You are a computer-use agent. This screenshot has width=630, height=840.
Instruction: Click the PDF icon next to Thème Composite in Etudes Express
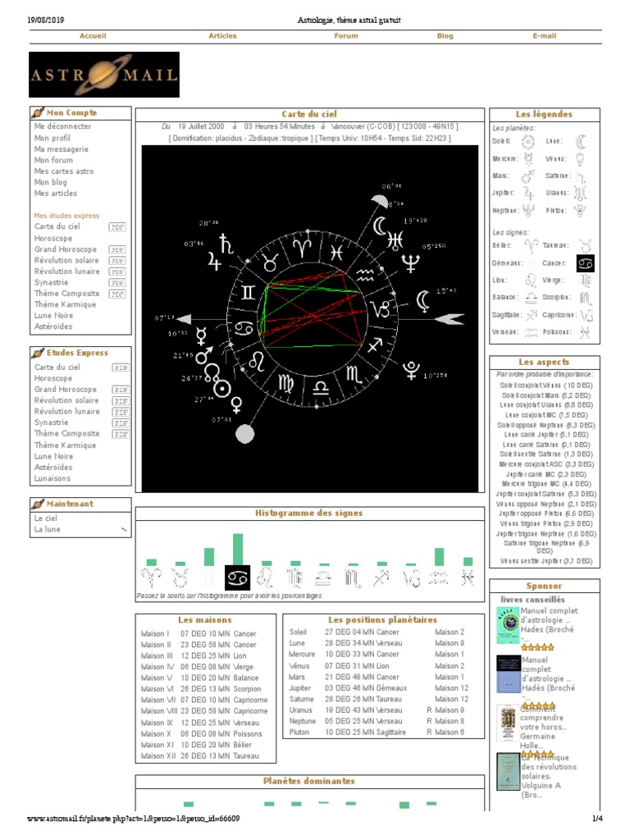coord(121,434)
